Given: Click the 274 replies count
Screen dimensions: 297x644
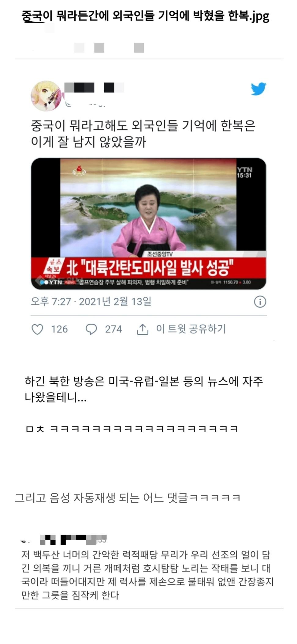Looking at the screenshot, I should (x=113, y=329).
